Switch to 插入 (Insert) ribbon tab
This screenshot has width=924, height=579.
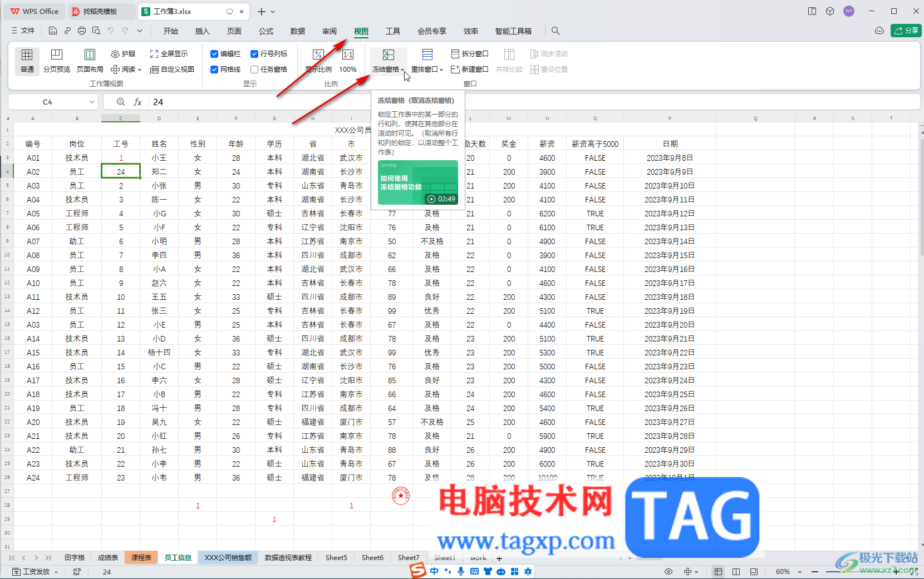203,31
